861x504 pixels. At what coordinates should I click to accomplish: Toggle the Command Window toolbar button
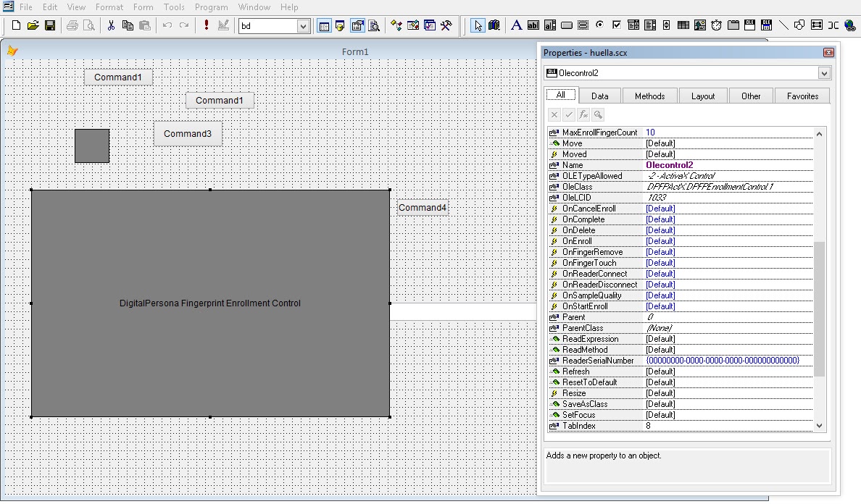(324, 25)
